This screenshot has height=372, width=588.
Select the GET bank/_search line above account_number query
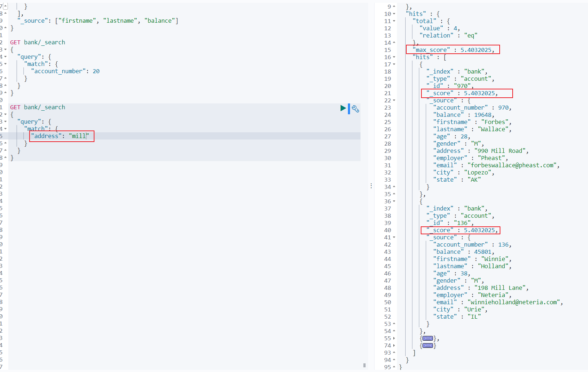pos(37,42)
